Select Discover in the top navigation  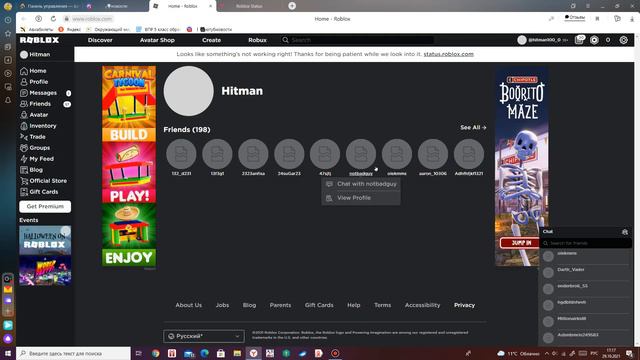[100, 40]
